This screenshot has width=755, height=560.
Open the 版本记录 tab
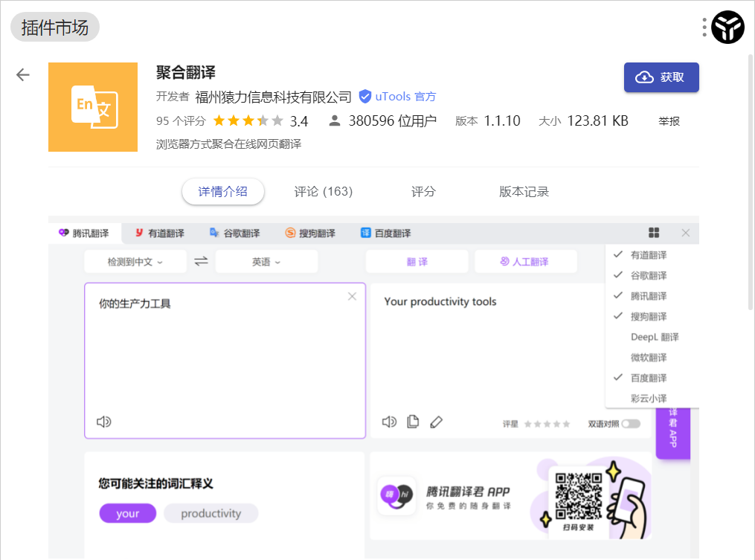524,192
